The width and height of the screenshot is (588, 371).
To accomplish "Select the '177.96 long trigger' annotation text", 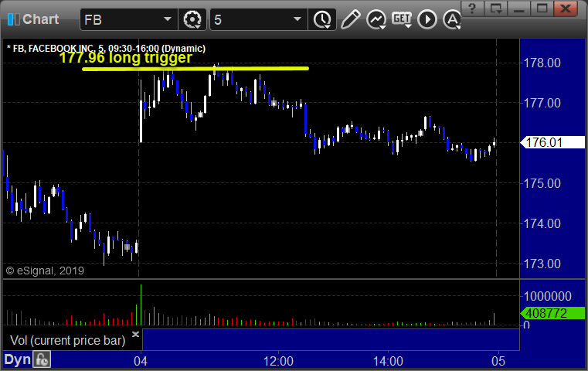I will point(126,58).
